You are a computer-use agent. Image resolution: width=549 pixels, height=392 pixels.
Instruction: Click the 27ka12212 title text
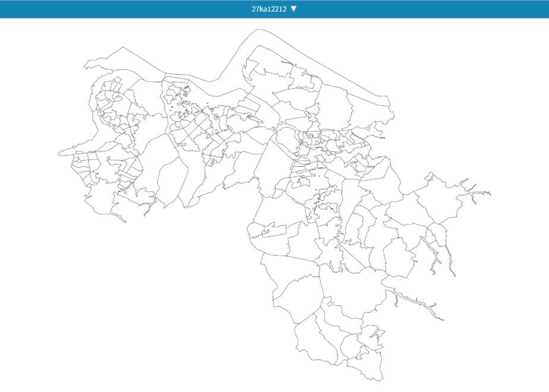pos(269,9)
